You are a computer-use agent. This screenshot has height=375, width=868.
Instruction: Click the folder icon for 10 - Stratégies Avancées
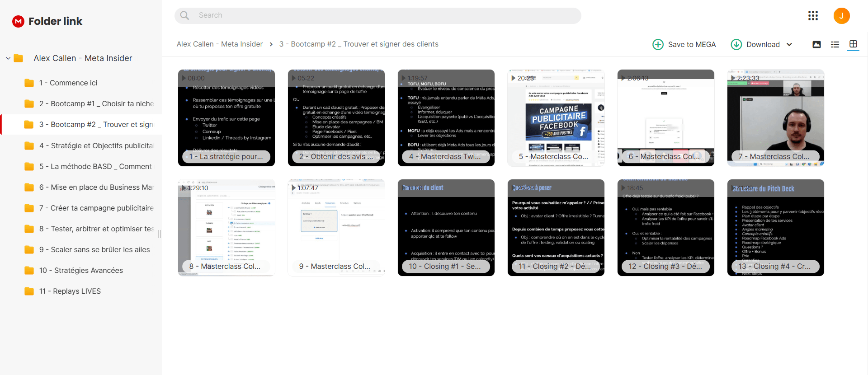pyautogui.click(x=29, y=270)
